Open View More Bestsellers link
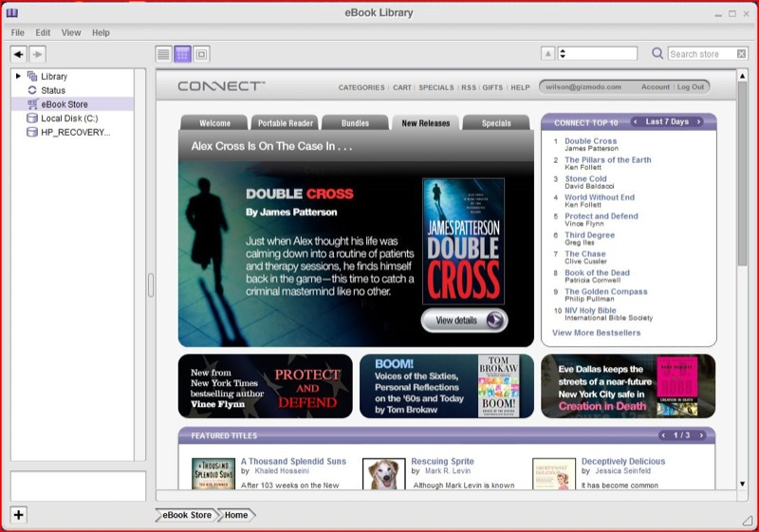The height and width of the screenshot is (532, 759). coord(596,333)
